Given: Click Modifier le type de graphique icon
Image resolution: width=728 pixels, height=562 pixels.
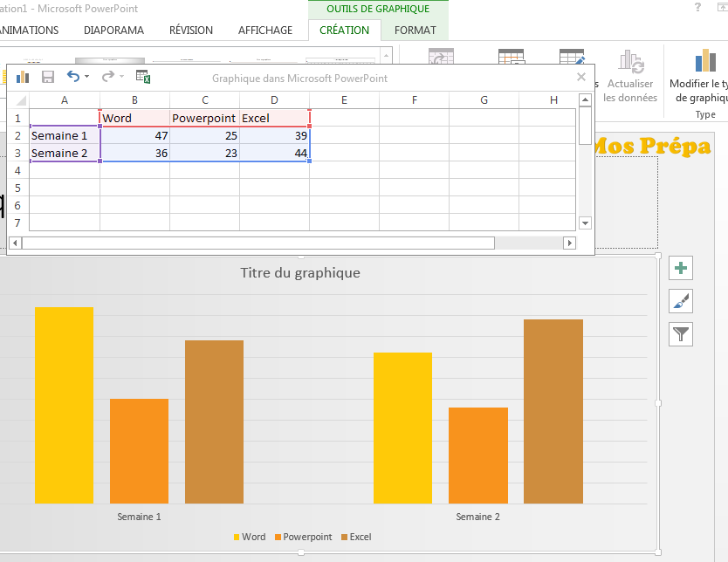Looking at the screenshot, I should [705, 61].
